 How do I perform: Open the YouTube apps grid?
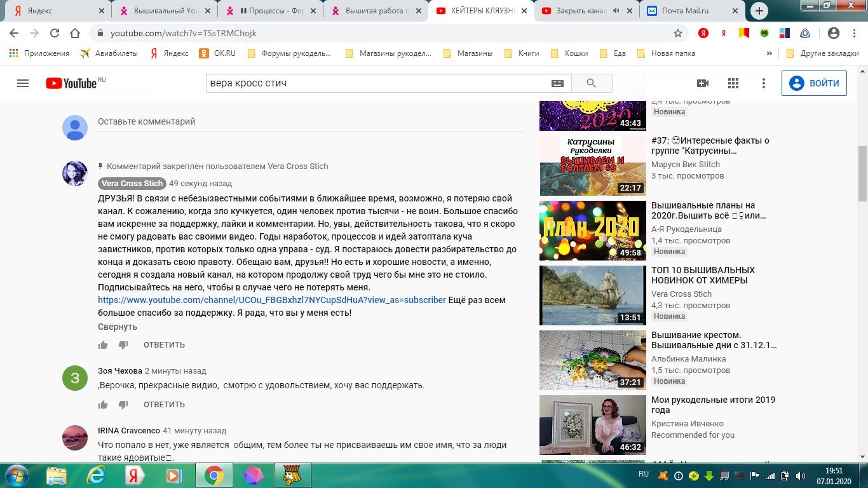pos(733,83)
